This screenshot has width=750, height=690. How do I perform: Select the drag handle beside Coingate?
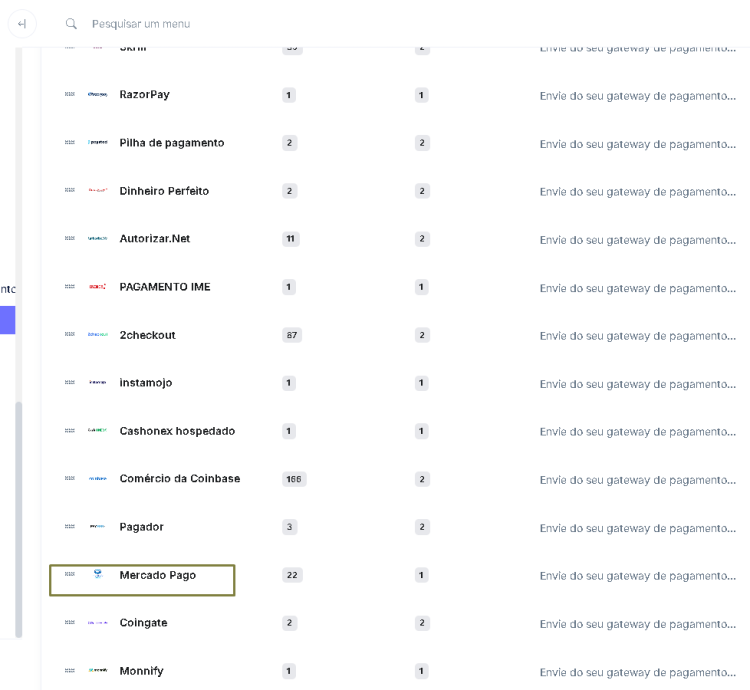click(x=69, y=623)
